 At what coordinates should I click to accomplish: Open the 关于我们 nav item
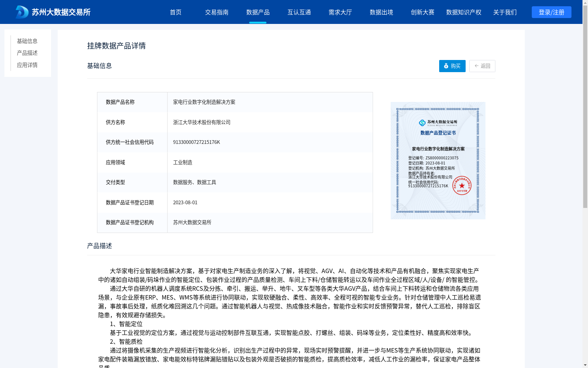[x=505, y=12]
